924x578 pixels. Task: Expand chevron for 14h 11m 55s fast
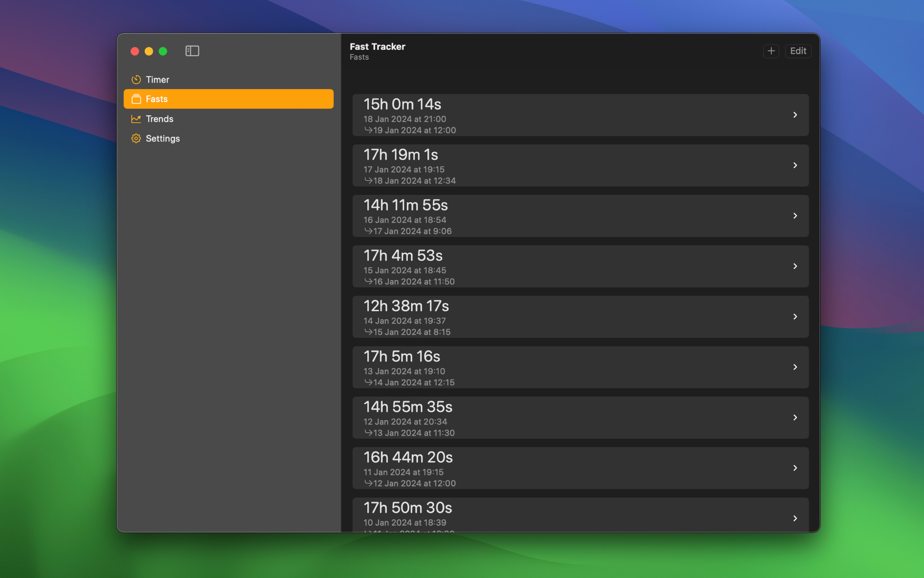coord(795,215)
